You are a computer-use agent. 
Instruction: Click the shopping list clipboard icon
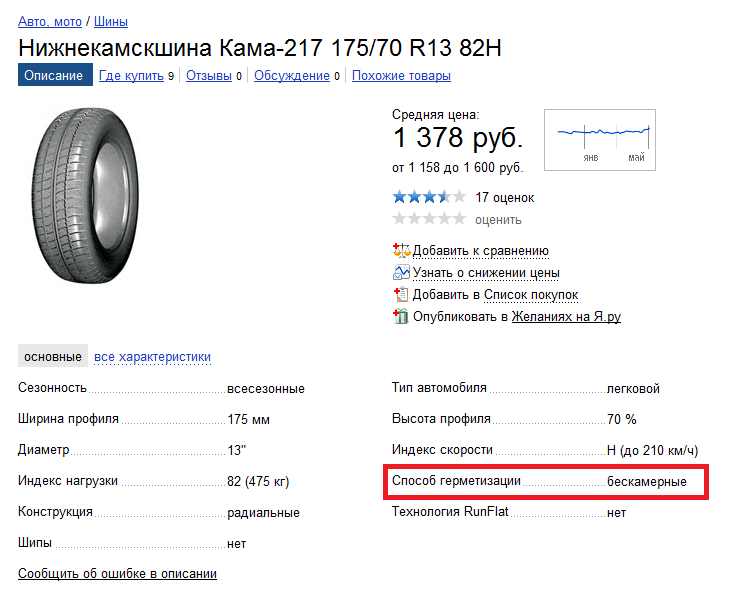(401, 295)
